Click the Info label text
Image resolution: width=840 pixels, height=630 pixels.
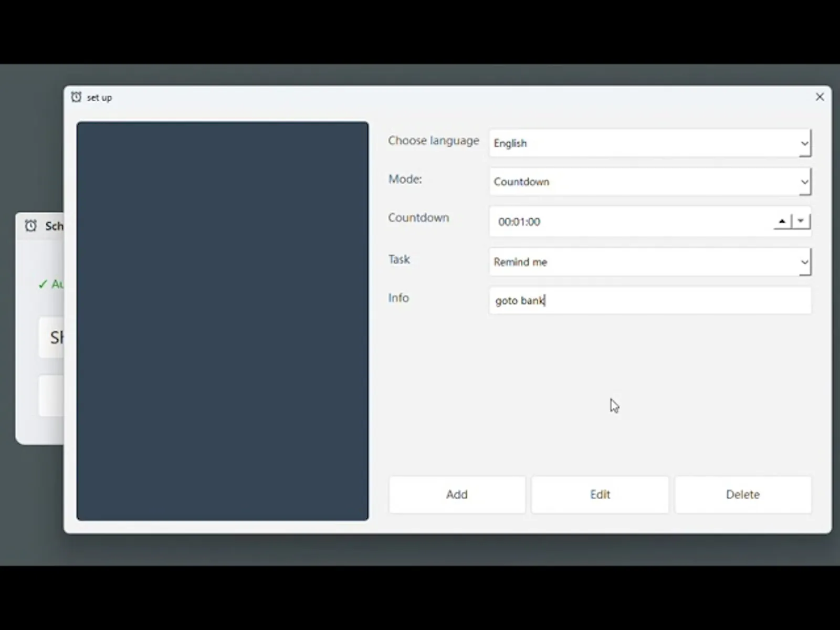pyautogui.click(x=398, y=298)
